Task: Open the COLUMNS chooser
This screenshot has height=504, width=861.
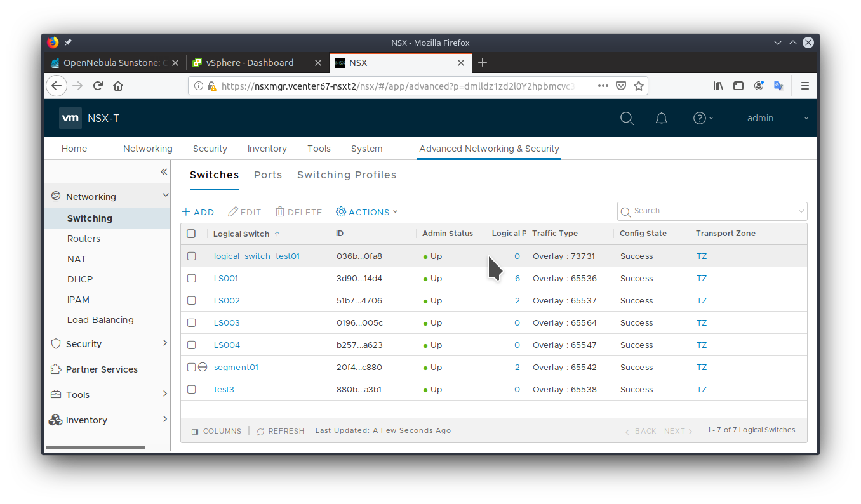Action: pos(217,431)
